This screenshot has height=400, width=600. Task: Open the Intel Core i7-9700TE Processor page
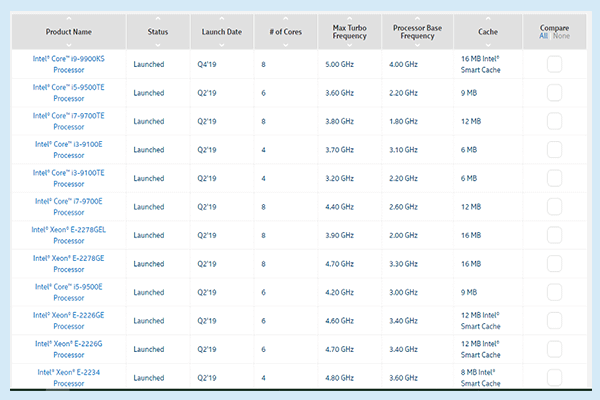(x=69, y=121)
